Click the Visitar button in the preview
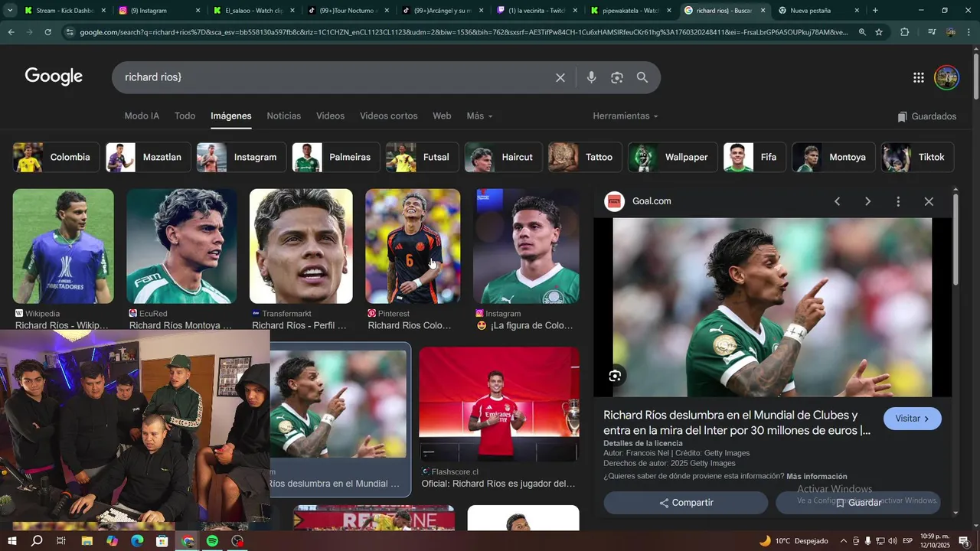Screen dimensions: 980x551 (912, 419)
